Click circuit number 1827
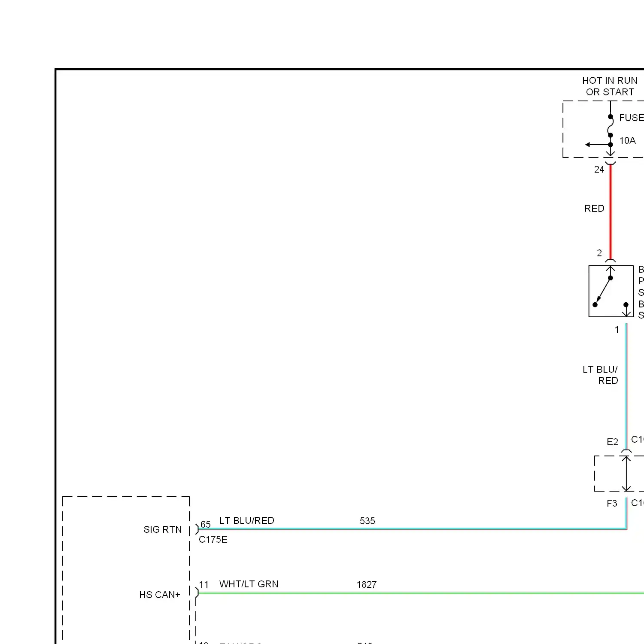 [367, 585]
